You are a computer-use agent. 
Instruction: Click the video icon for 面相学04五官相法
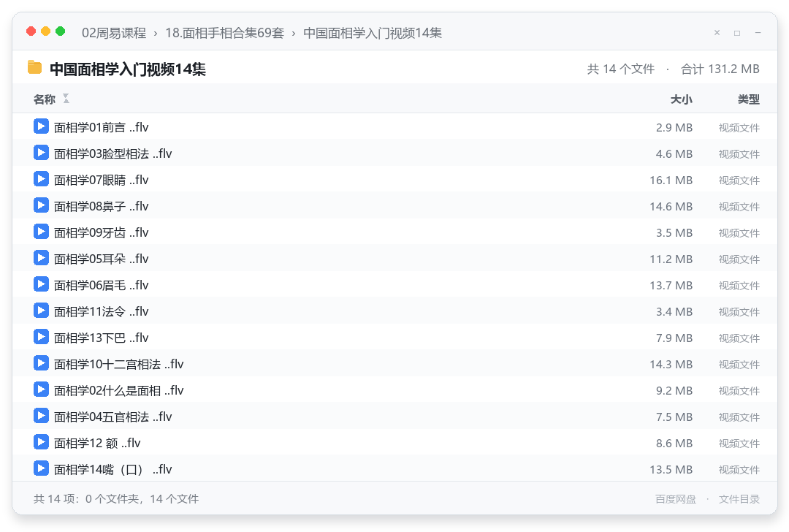tap(41, 416)
